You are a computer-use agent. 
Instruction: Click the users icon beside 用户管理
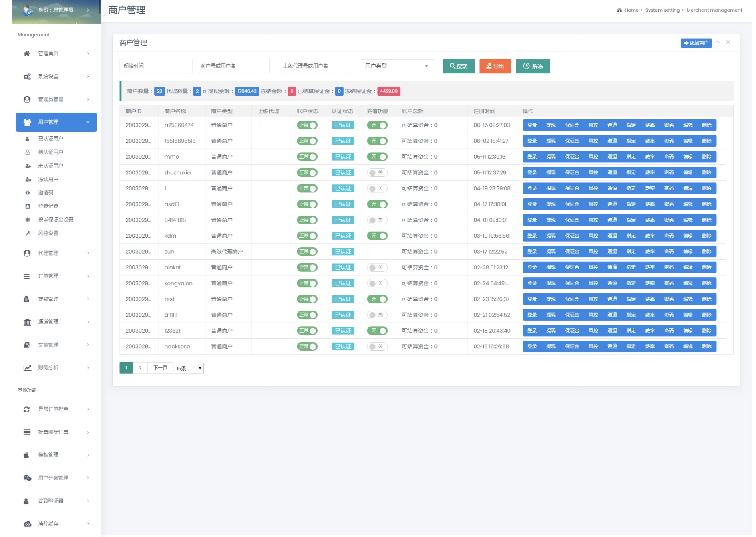click(27, 122)
